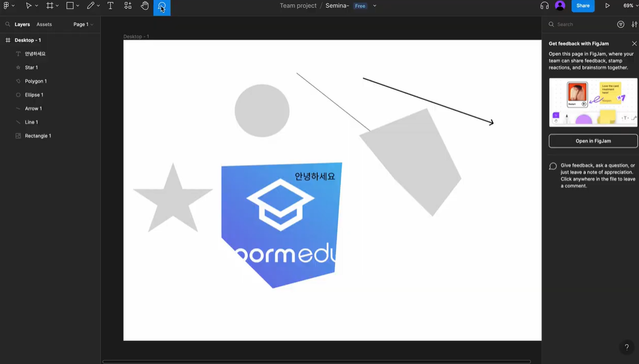The width and height of the screenshot is (639, 364).
Task: Expand the Frame tool options arrow
Action: tap(58, 6)
